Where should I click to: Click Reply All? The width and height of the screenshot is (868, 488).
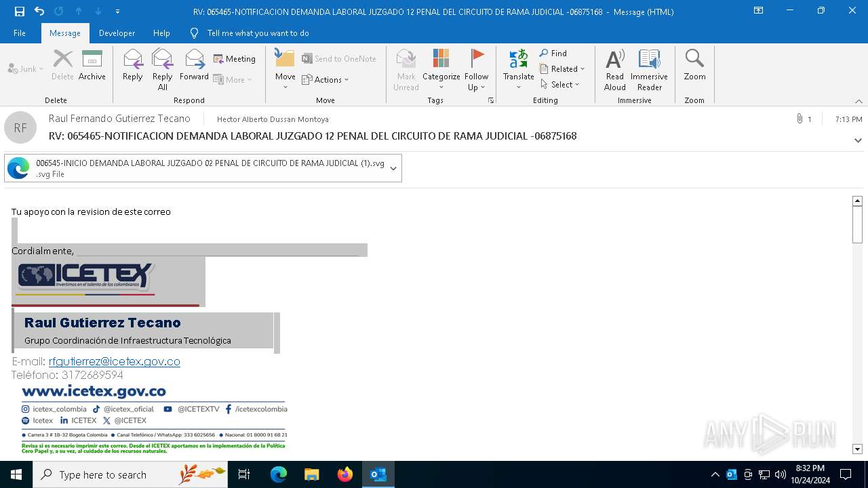point(163,69)
